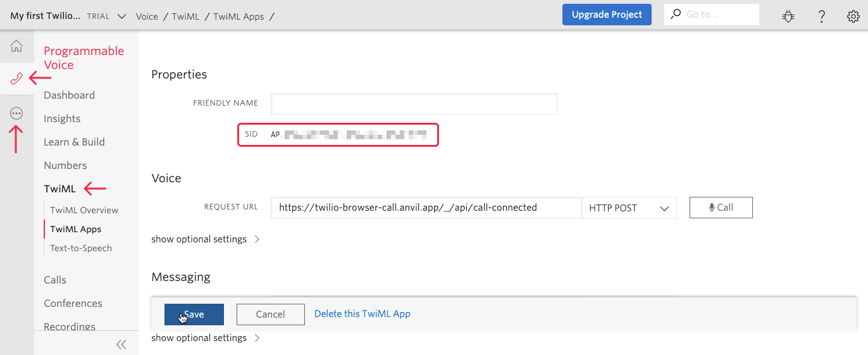
Task: Click Delete this TwiML App link
Action: 362,314
